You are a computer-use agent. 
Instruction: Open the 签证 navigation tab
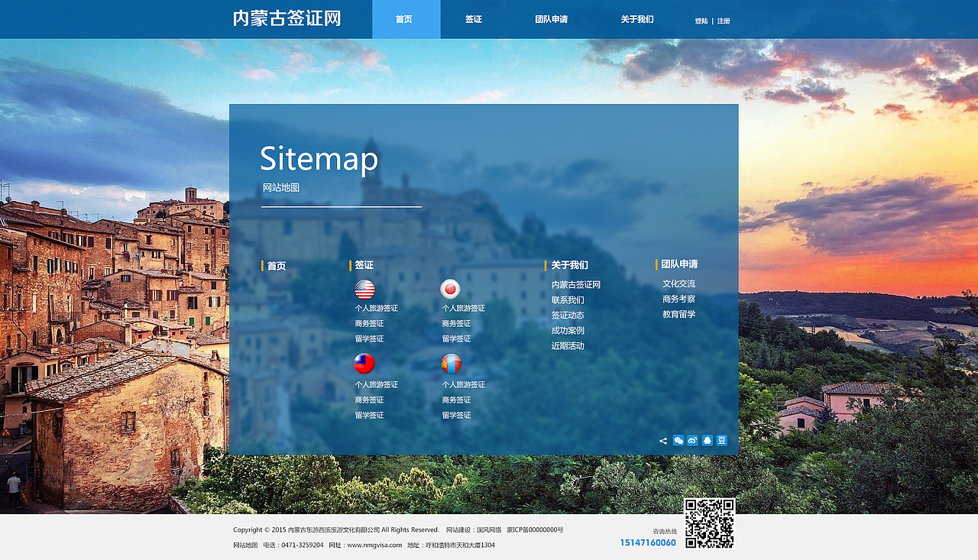point(474,19)
